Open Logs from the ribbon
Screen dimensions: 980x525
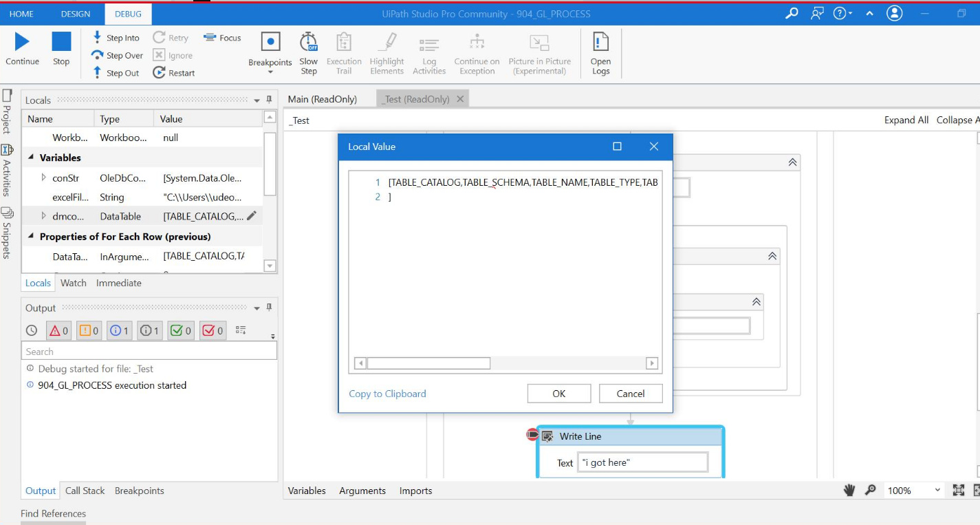600,53
